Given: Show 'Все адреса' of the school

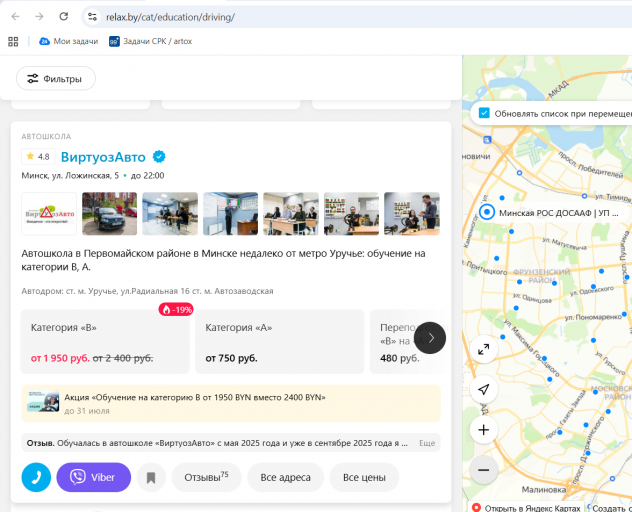Looking at the screenshot, I should click(285, 477).
